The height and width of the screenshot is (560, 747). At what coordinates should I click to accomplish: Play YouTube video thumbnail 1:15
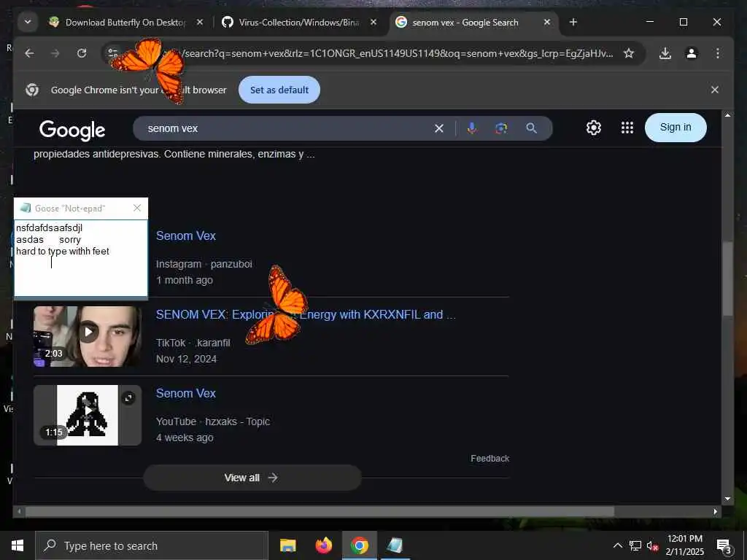[x=88, y=415]
